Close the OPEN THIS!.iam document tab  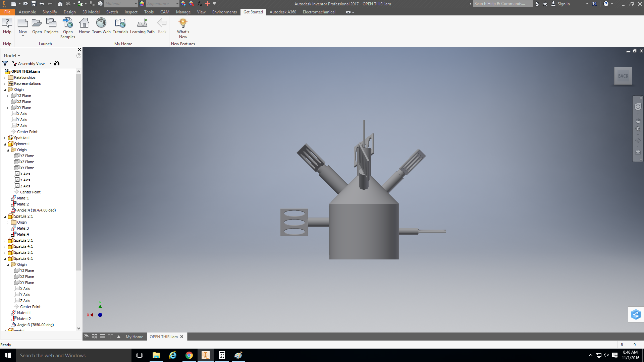click(182, 337)
